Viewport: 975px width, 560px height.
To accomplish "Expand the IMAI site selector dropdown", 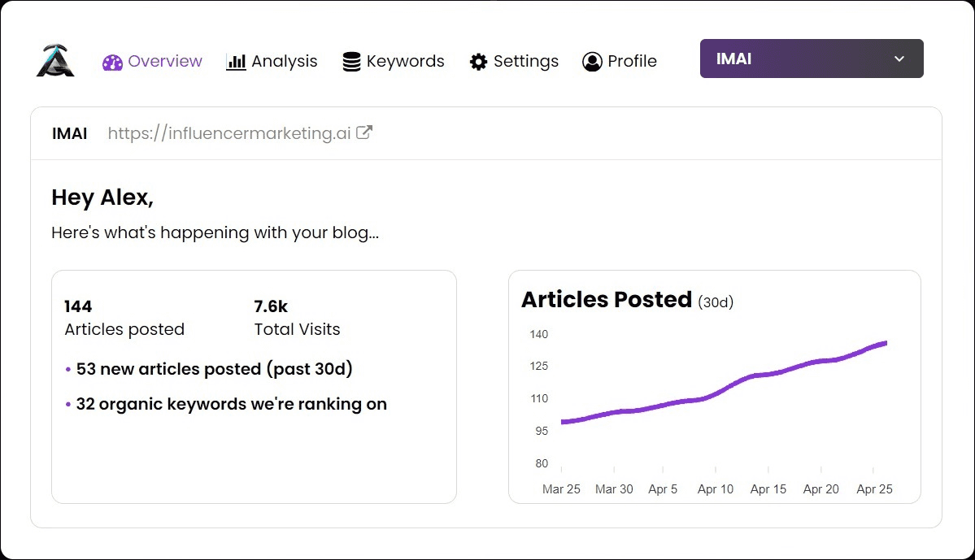I will (811, 59).
